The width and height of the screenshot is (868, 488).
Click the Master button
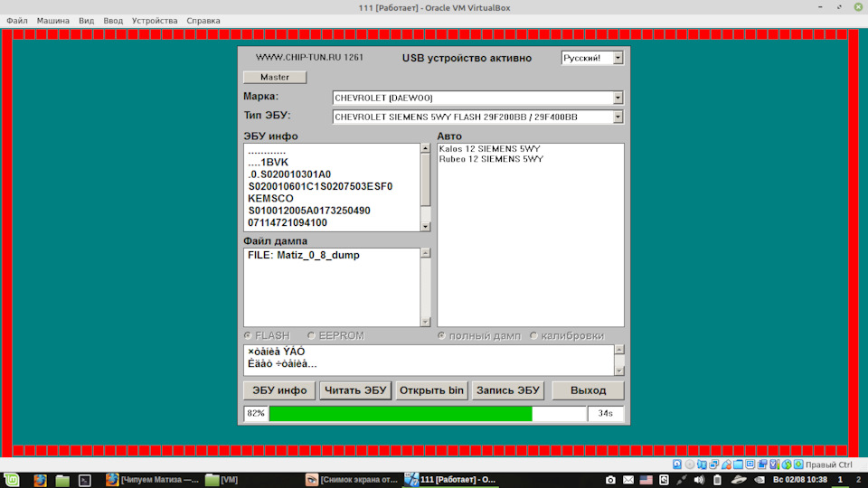275,77
